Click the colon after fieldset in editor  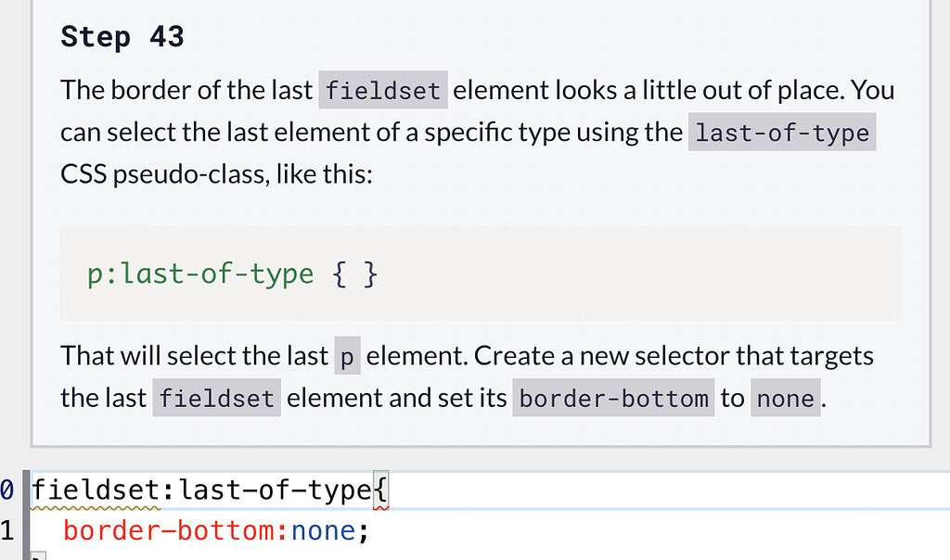coord(168,490)
